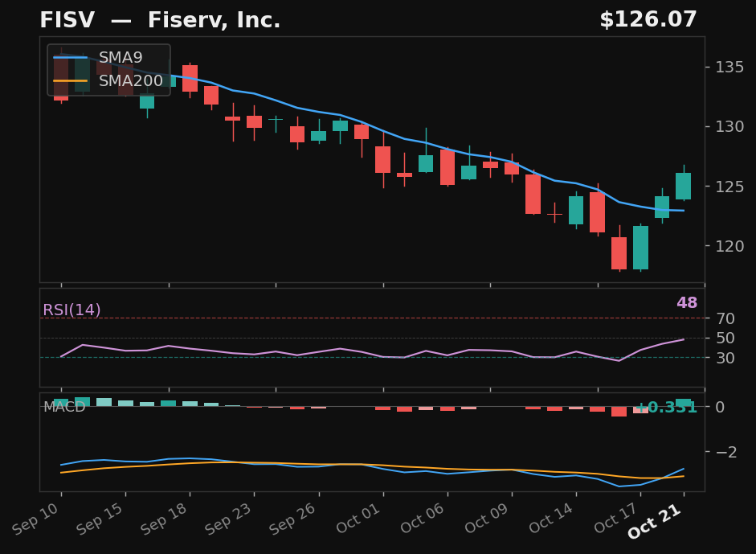Click the RSI(14) panel label
This screenshot has width=756, height=554.
[72, 310]
